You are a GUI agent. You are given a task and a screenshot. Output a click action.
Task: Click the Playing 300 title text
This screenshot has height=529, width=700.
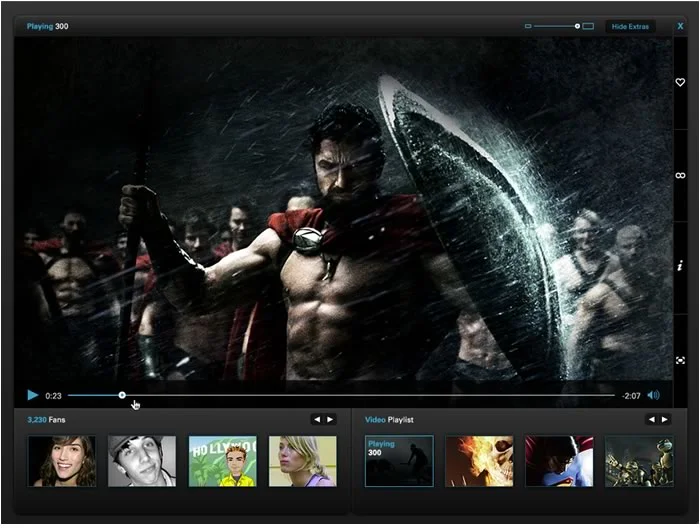[47, 26]
